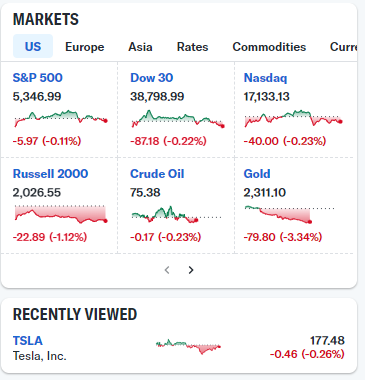This screenshot has height=380, width=365.
Task: Open the Dow 30 link
Action: pyautogui.click(x=152, y=78)
